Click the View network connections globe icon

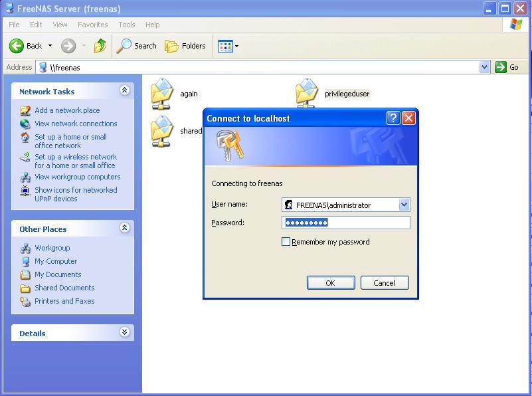(25, 124)
